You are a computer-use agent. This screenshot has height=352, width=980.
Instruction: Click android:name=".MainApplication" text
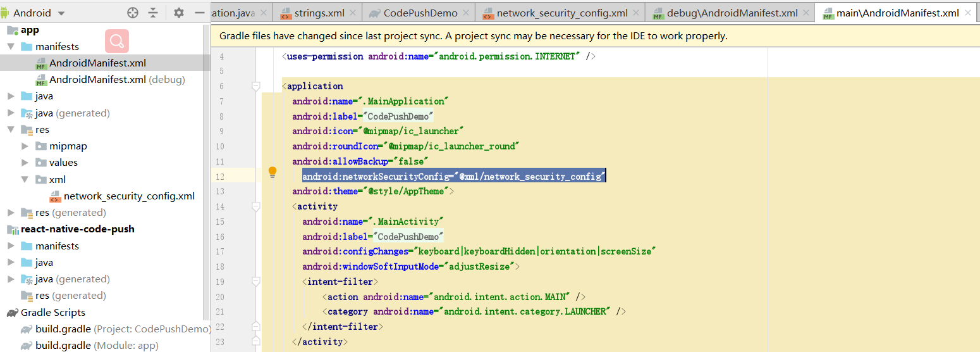click(x=371, y=101)
